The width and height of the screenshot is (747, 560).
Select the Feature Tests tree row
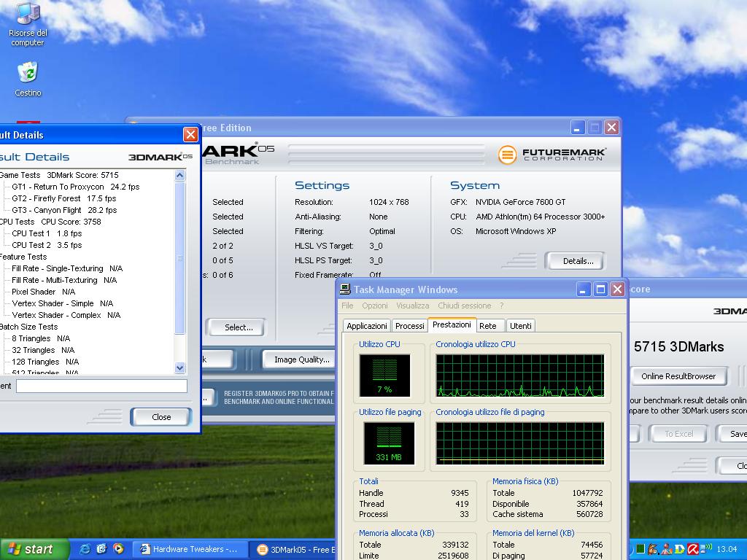click(x=23, y=257)
